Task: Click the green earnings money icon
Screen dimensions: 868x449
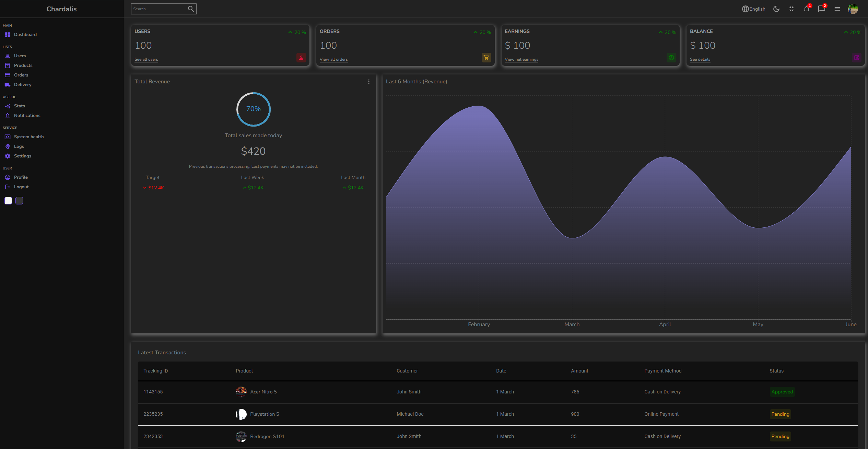Action: click(671, 58)
